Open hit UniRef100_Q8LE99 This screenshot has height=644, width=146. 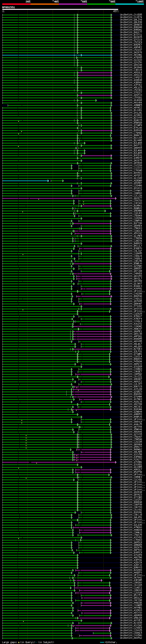click(131, 22)
